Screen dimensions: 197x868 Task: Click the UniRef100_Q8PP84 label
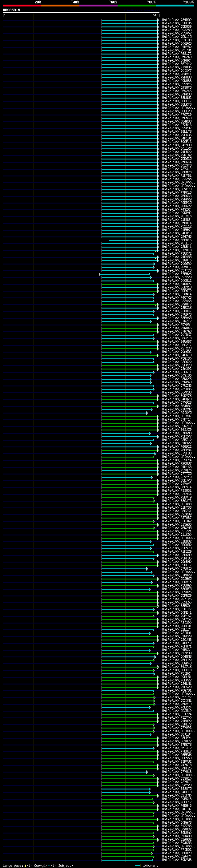point(176,450)
